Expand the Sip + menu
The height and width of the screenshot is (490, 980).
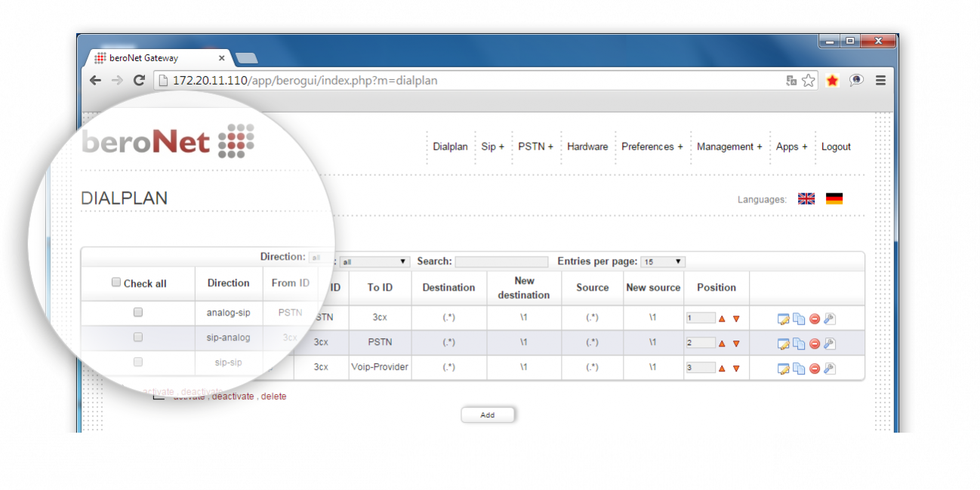pyautogui.click(x=493, y=146)
